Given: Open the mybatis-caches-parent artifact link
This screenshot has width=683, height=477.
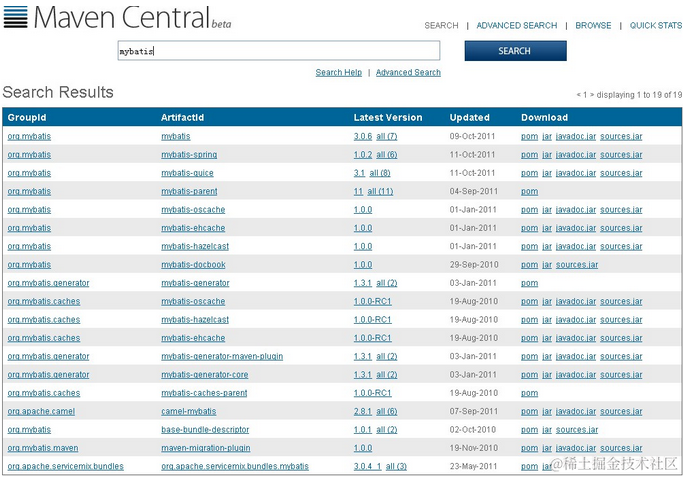Looking at the screenshot, I should point(204,393).
